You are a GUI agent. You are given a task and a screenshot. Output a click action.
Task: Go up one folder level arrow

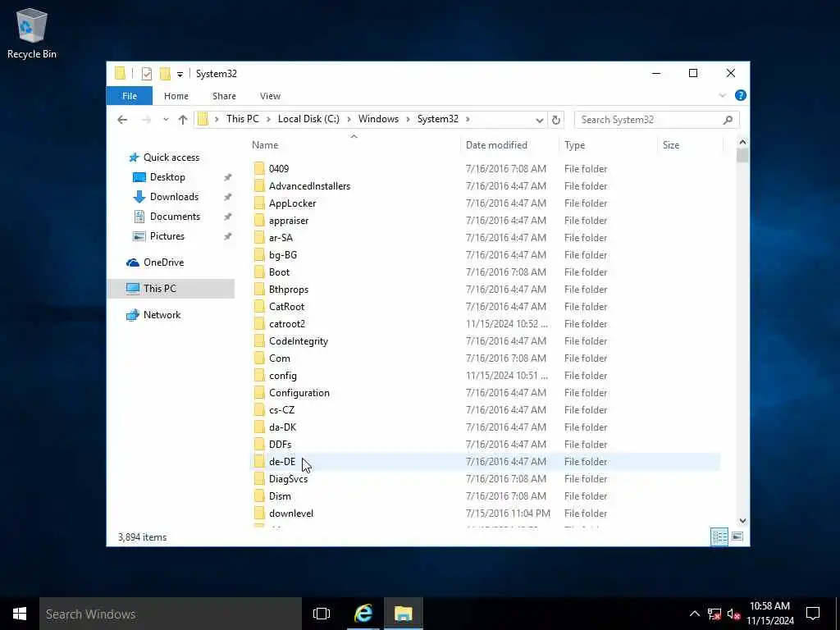click(x=183, y=120)
